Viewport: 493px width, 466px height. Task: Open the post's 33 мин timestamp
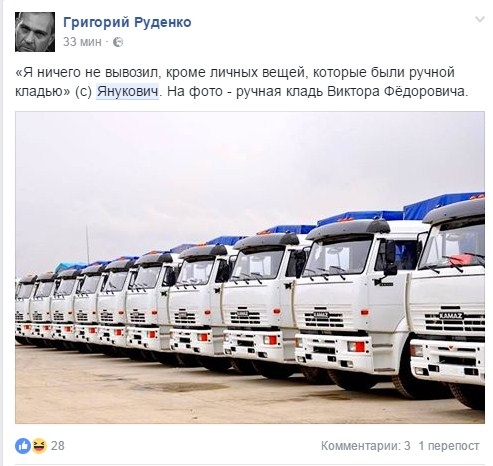pos(82,42)
